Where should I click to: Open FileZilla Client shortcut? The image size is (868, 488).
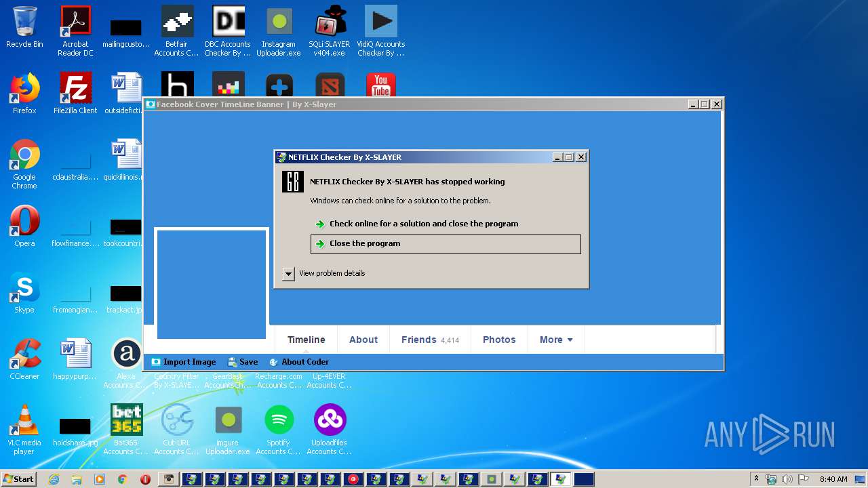tap(75, 94)
